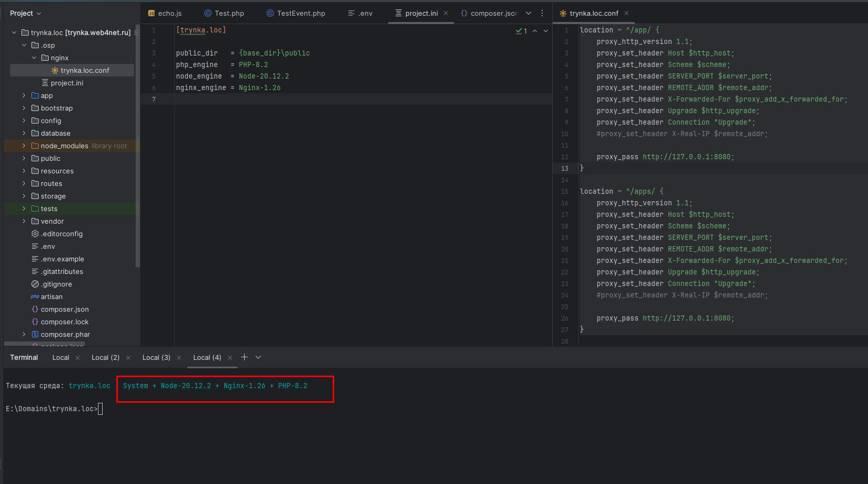Open editor tab options menu
Screen dimensions: 868x484
click(x=542, y=13)
